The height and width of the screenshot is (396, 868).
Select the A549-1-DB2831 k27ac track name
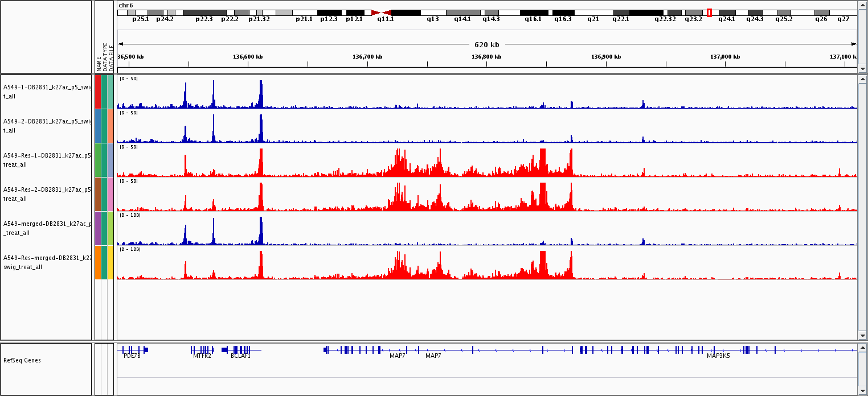pos(47,92)
